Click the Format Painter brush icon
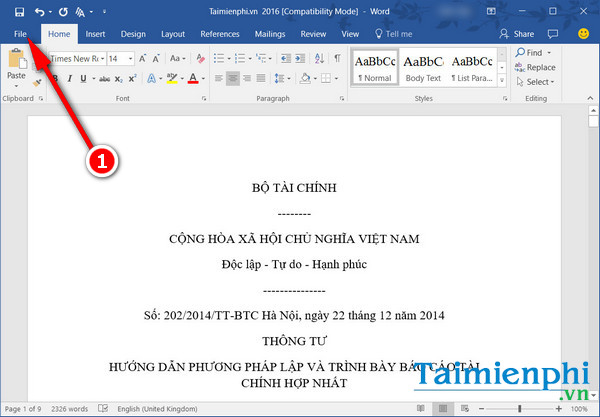Screen dimensions: 600x417 38,83
